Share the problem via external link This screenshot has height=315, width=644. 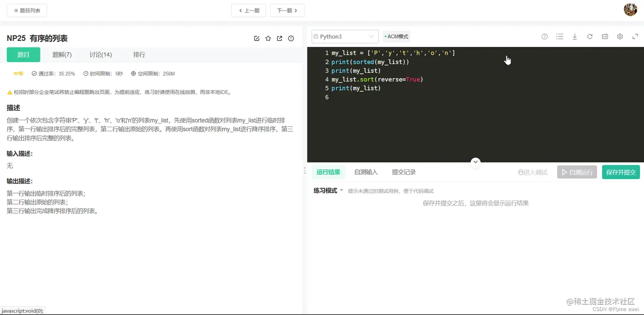279,38
